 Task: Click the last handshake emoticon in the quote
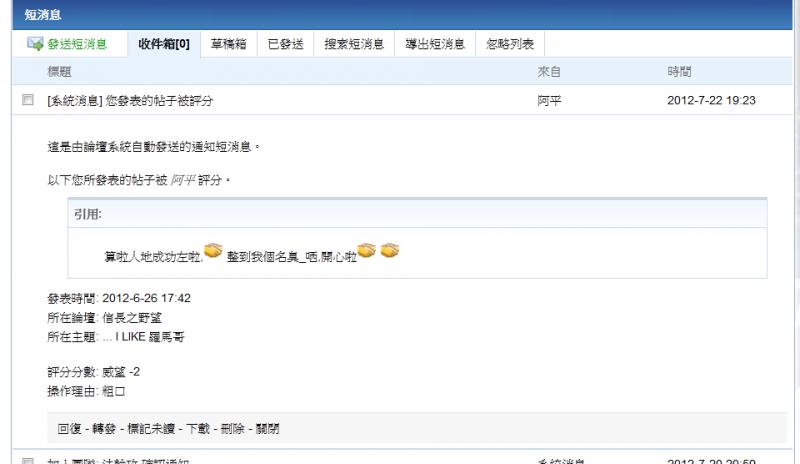click(x=390, y=250)
